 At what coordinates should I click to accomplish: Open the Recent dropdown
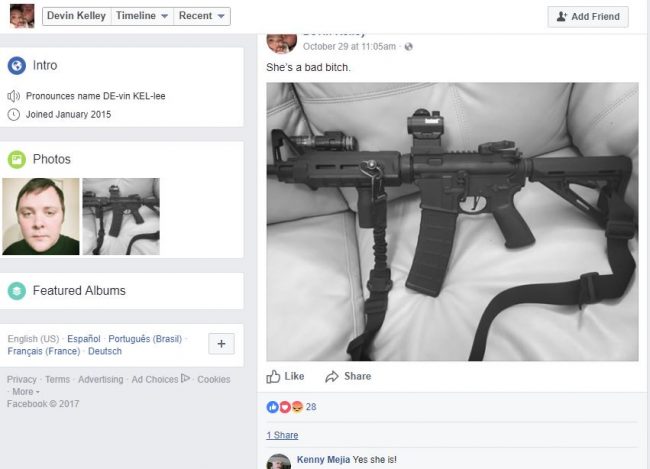point(201,16)
